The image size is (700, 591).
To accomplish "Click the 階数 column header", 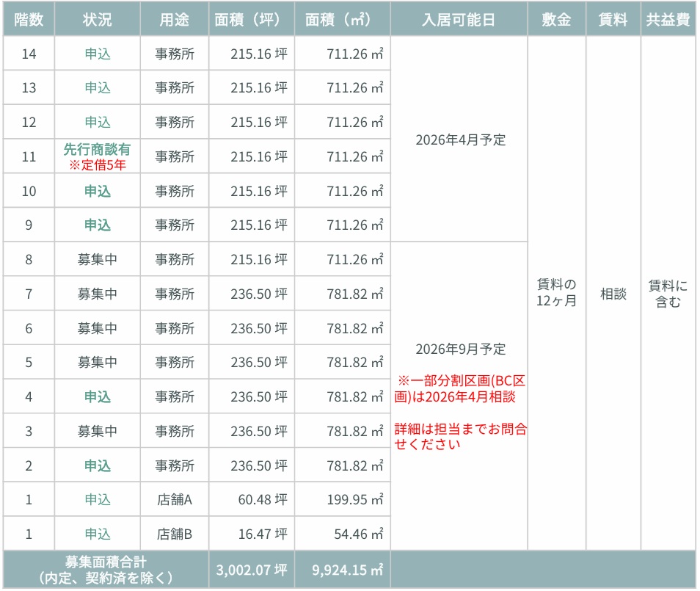I will tap(29, 20).
